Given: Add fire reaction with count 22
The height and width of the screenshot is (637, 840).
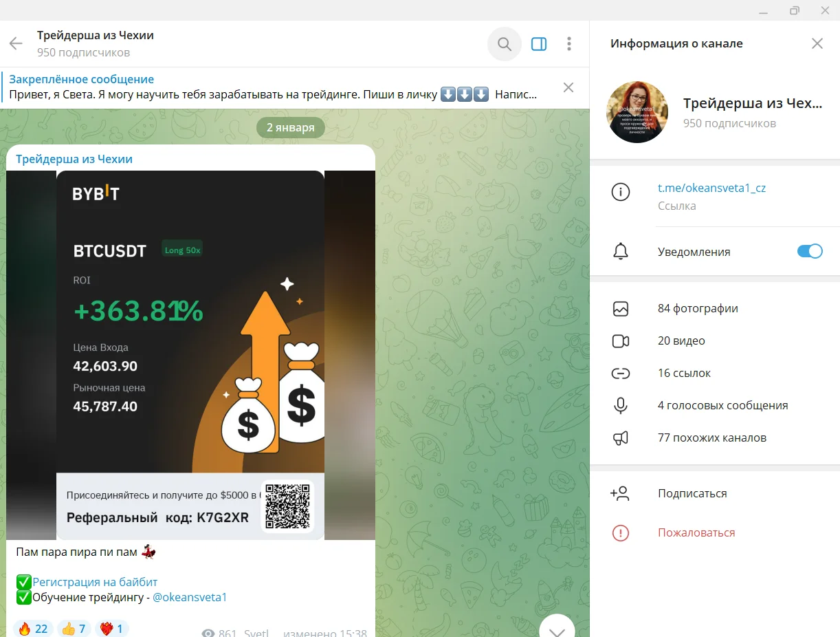Looking at the screenshot, I should (x=34, y=629).
